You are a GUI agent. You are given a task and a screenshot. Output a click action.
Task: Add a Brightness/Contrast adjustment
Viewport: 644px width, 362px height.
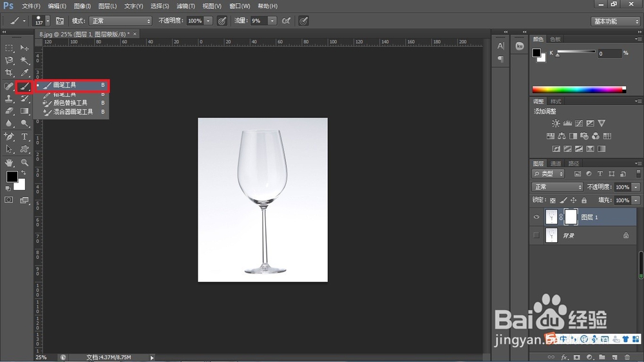click(556, 123)
